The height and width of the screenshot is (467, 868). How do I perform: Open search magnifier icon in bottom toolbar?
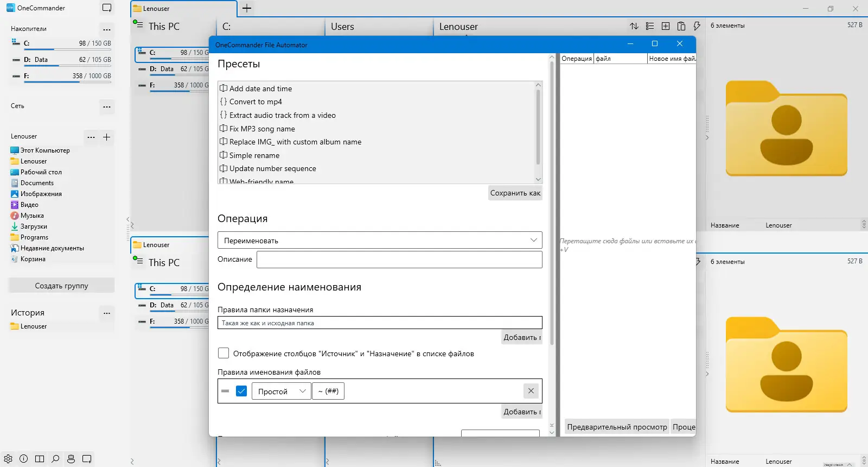(x=55, y=459)
